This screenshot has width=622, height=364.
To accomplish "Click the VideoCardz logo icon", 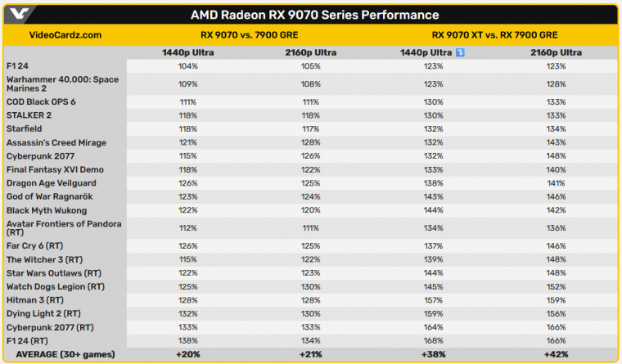I will [19, 14].
